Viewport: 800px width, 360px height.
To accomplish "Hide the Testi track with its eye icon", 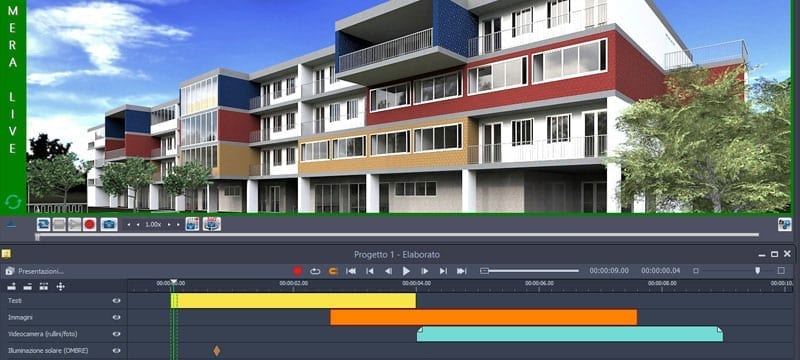I will point(116,301).
